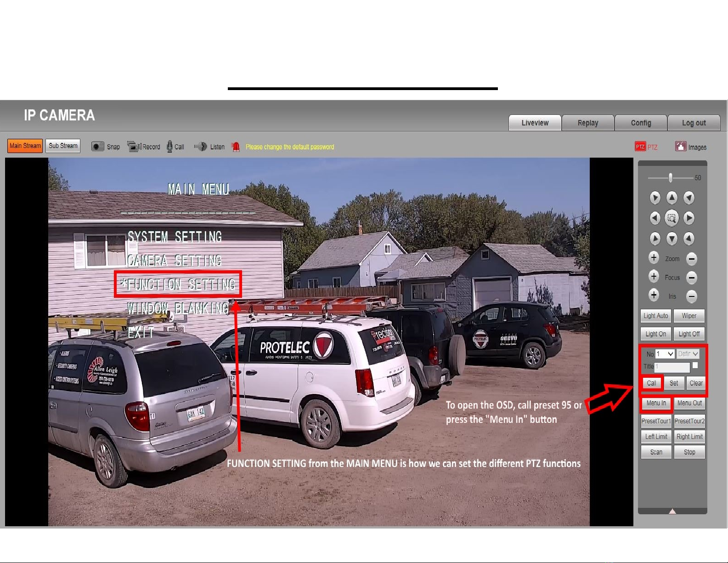The image size is (728, 563).
Task: Pan camera right with PTZ right arrow
Action: (688, 218)
